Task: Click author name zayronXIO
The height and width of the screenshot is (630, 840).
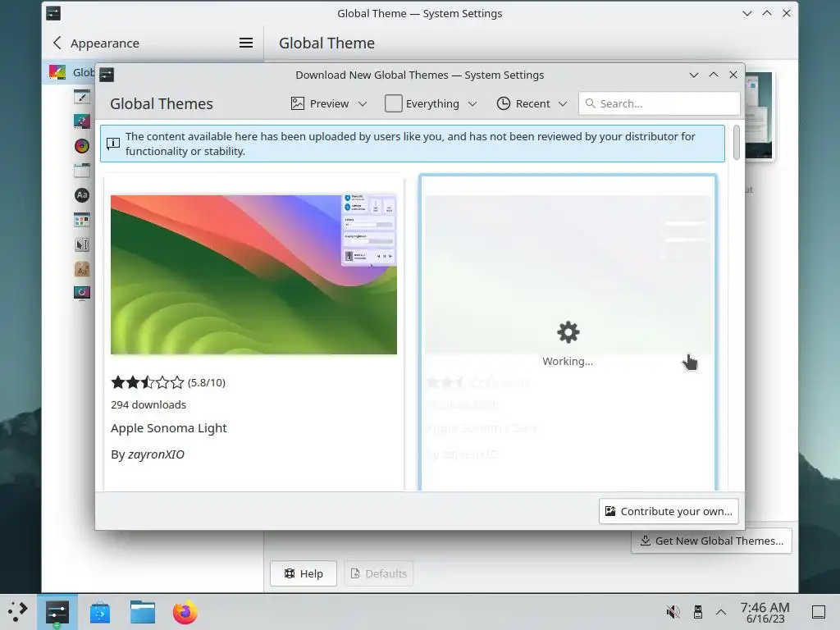Action: [156, 454]
